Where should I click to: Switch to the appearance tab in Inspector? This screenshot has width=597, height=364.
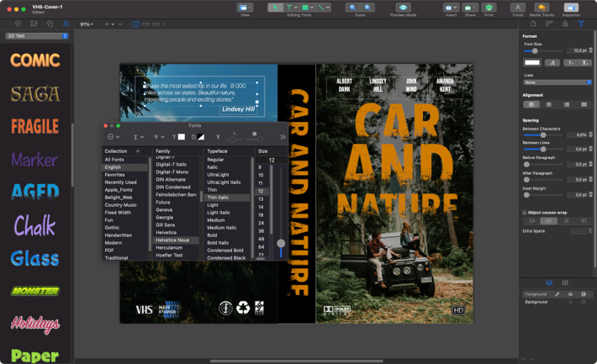pyautogui.click(x=565, y=24)
